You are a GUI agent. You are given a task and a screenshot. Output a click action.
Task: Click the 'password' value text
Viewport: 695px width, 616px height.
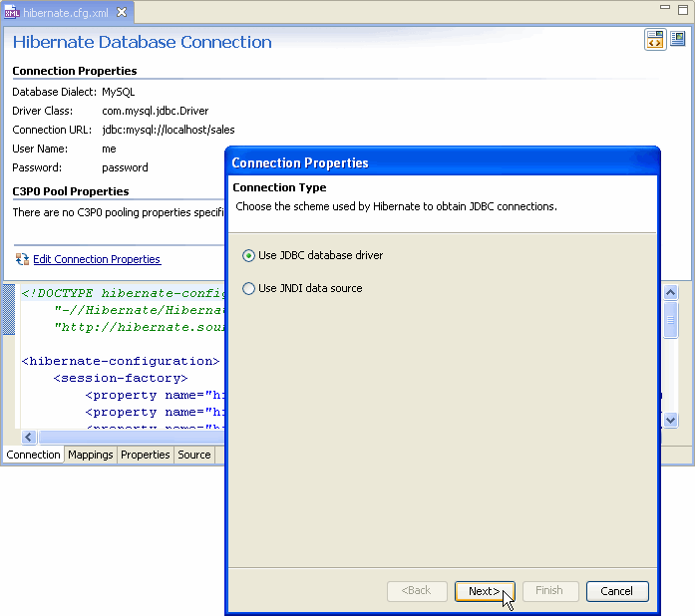tap(125, 168)
